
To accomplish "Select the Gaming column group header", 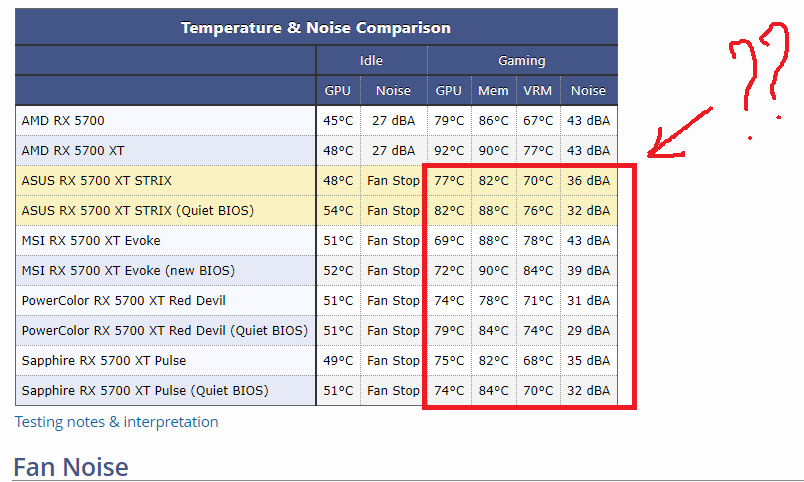I will (x=521, y=61).
